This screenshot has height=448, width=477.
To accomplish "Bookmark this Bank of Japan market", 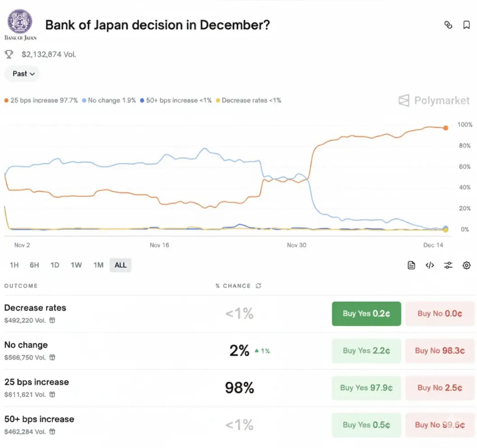I will 467,25.
